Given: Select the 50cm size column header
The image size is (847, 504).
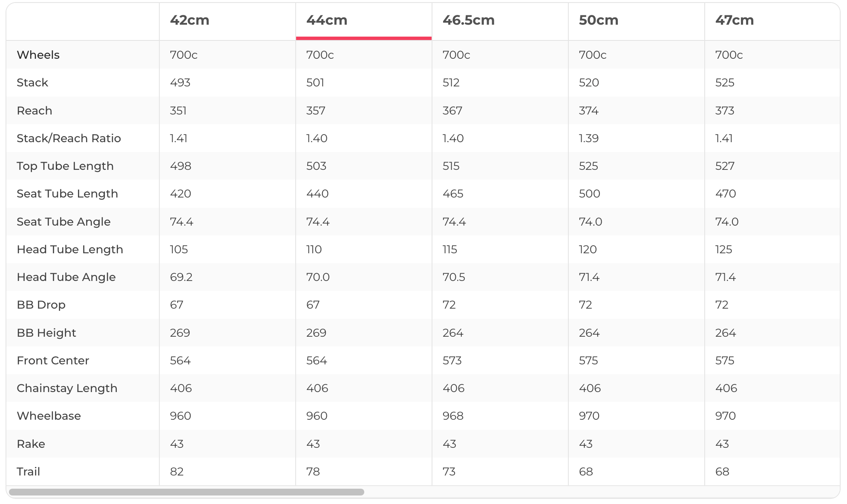Looking at the screenshot, I should coord(598,20).
